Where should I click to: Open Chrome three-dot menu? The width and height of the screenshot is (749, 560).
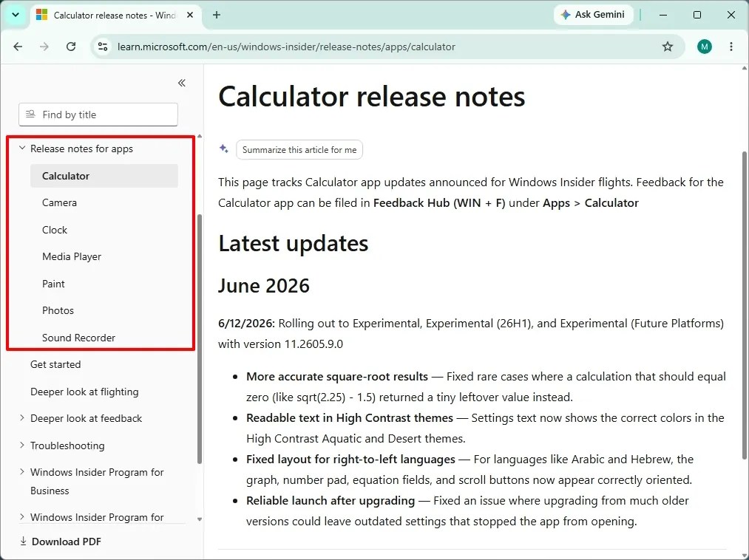click(x=731, y=47)
